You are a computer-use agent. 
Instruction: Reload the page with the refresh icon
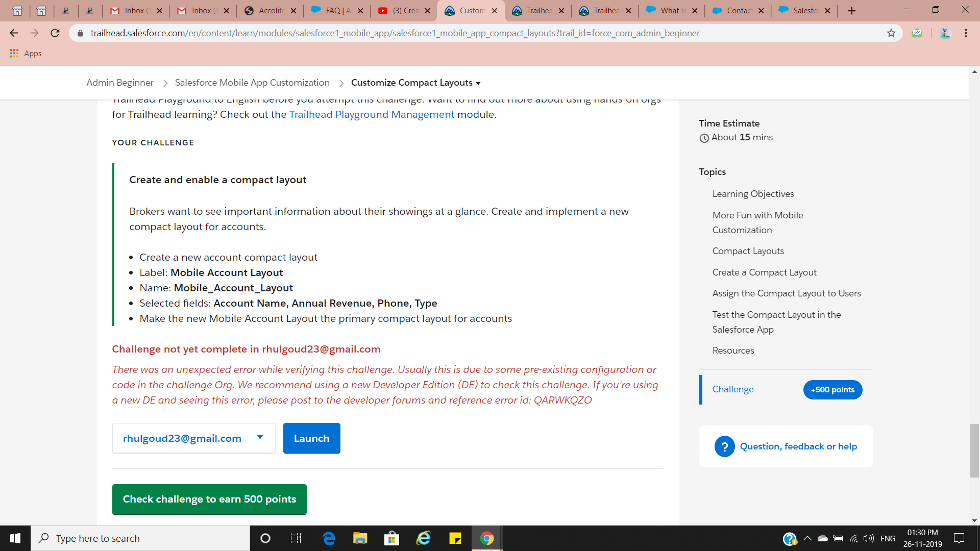(x=55, y=33)
